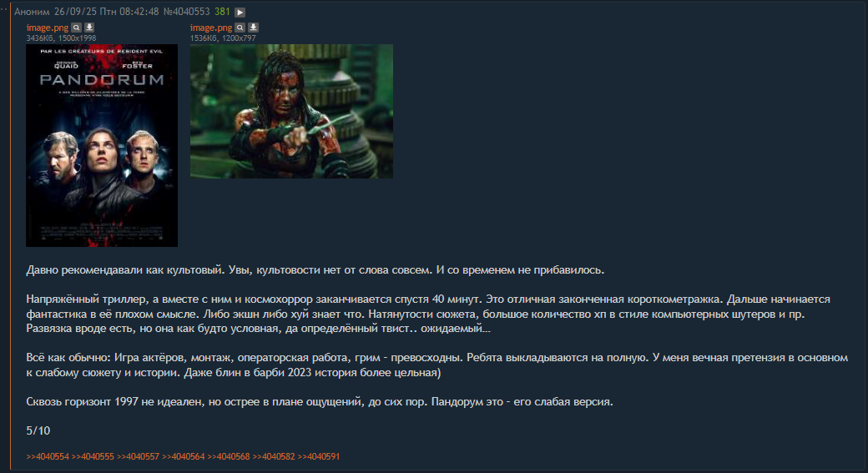Open reply link >>4040555
This screenshot has width=868, height=473.
click(93, 457)
